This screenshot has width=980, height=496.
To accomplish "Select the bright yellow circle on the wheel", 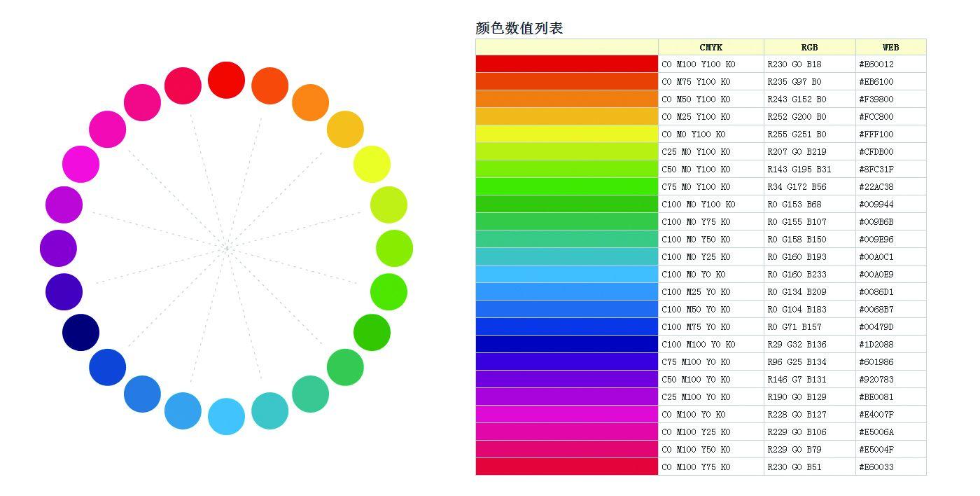I will (372, 164).
